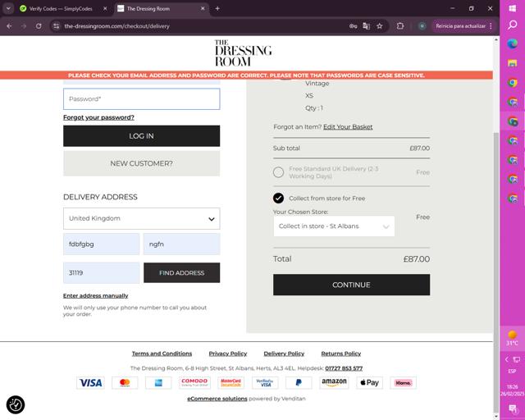Image resolution: width=525 pixels, height=420 pixels.
Task: Edit the postcode field 31119
Action: (x=102, y=272)
